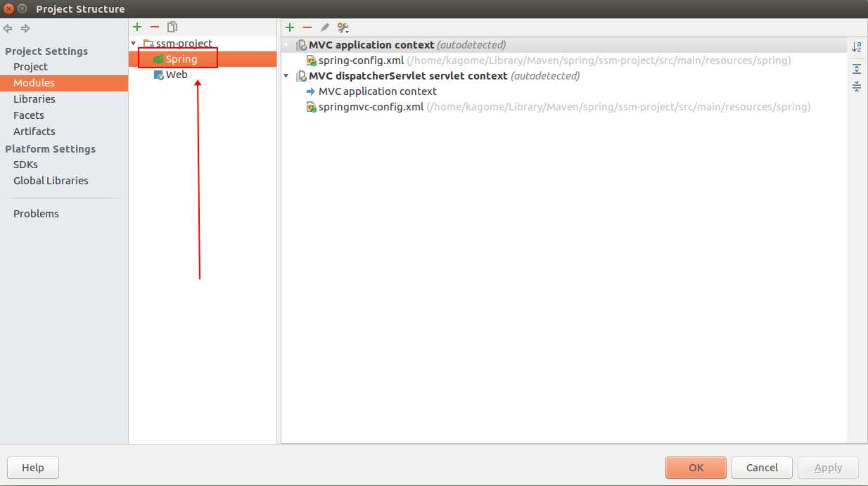
Task: Click dispatcherServlet context fileset icon
Action: click(301, 76)
